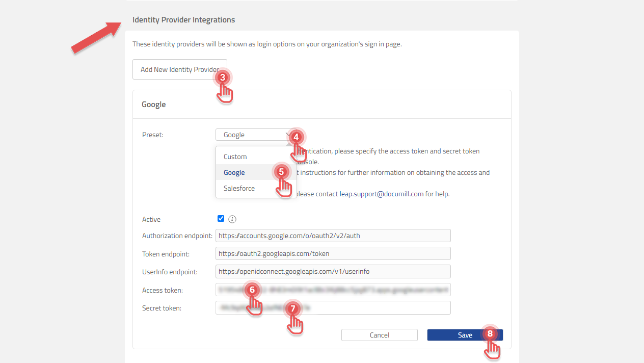This screenshot has width=644, height=363.
Task: Click the Token endpoint field
Action: pos(333,253)
